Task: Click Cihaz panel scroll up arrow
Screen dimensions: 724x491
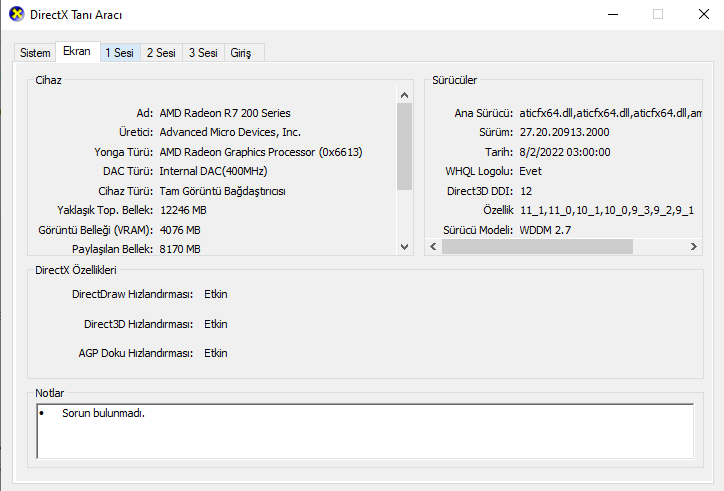Action: (x=404, y=95)
